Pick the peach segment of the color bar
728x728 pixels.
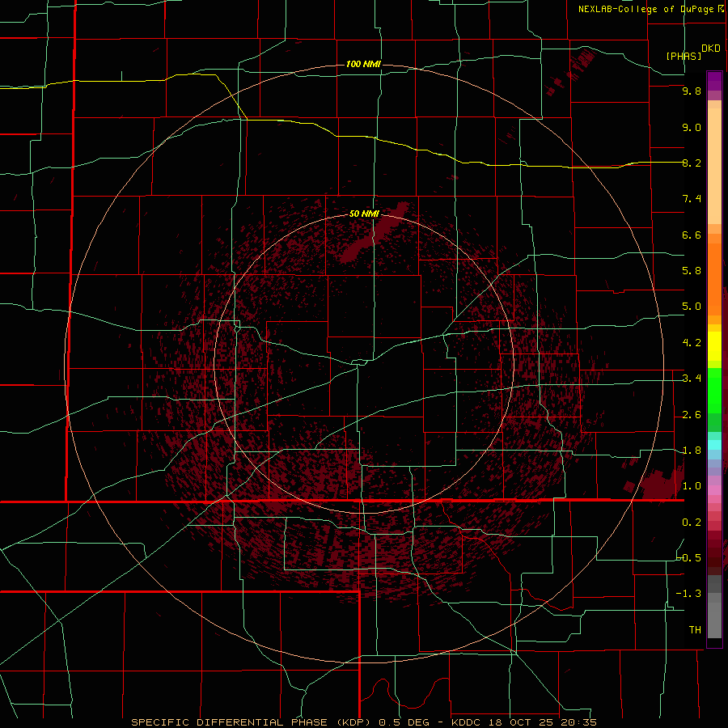pyautogui.click(x=714, y=166)
